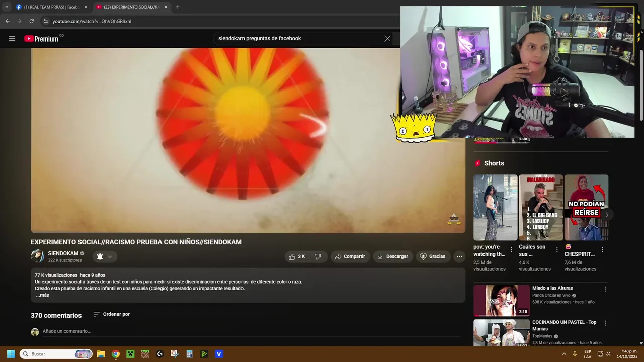Open the SIENDOKAM channel avatar
Screen dimensions: 644x362
tap(37, 256)
